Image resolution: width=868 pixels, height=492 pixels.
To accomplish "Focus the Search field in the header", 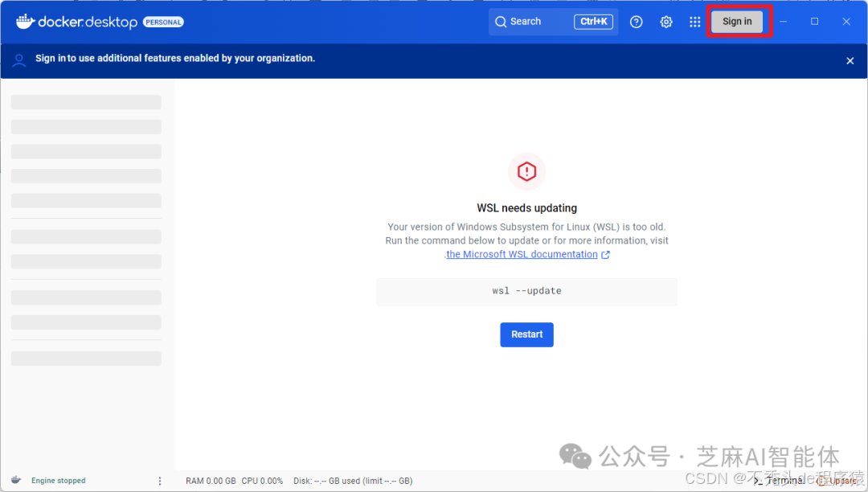I will [553, 22].
